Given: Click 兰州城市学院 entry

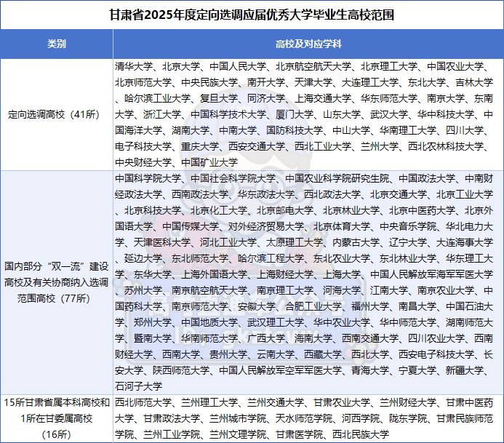Looking at the screenshot, I should pos(238,418).
